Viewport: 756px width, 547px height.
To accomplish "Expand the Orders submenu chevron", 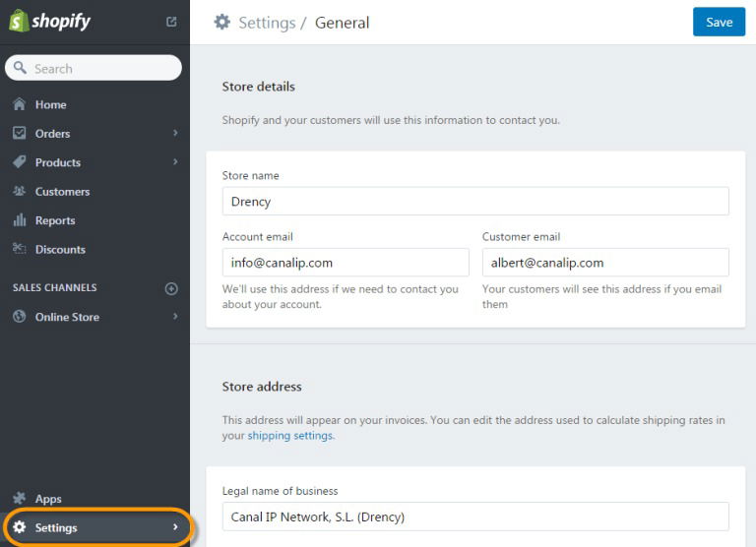I will pos(175,133).
